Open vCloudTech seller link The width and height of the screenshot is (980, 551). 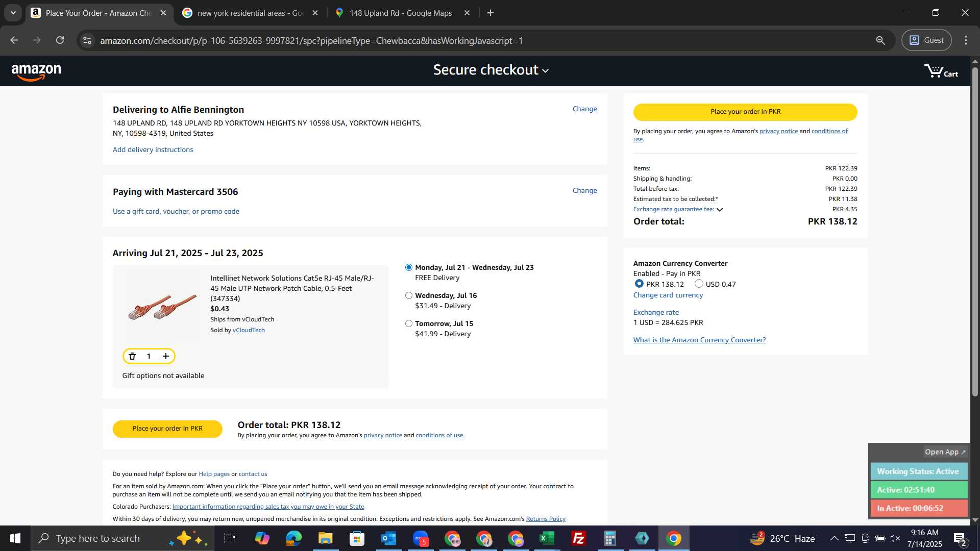[249, 330]
